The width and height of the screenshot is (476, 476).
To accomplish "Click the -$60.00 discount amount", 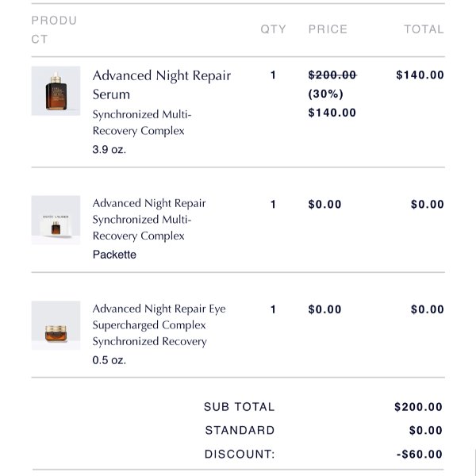I will click(x=420, y=454).
